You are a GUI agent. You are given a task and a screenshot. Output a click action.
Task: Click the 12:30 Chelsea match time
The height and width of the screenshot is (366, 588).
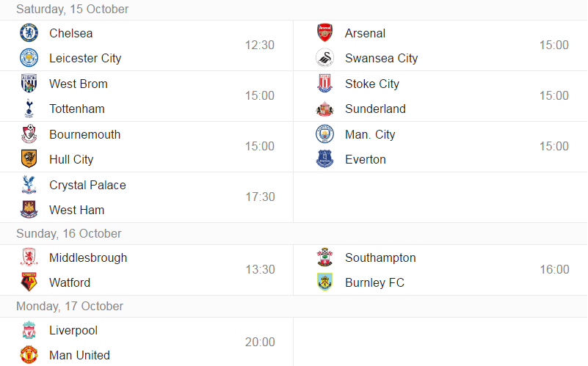(260, 45)
